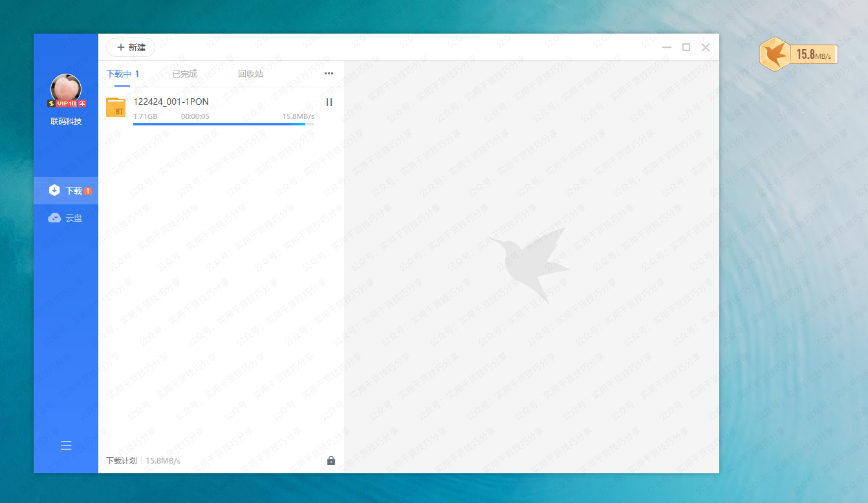Click the VIP 10 badge
Screen dimensions: 868x503
point(67,103)
